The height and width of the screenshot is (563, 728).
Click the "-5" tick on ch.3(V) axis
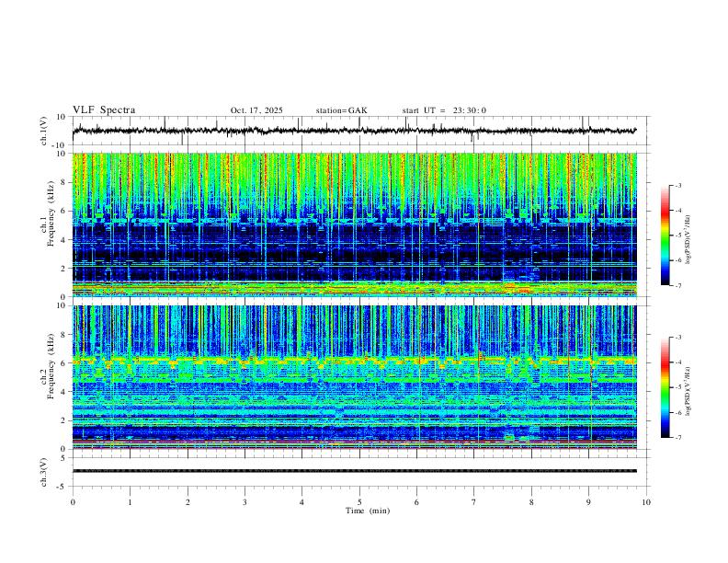click(63, 487)
